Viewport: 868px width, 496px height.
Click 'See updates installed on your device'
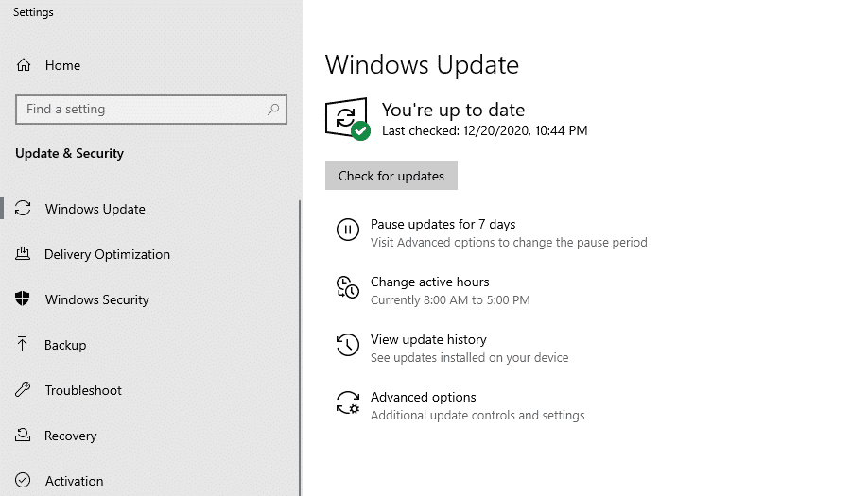click(x=469, y=358)
